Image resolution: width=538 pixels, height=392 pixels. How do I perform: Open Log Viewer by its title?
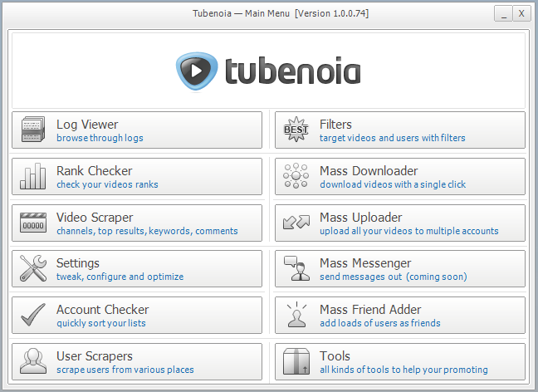pos(87,125)
